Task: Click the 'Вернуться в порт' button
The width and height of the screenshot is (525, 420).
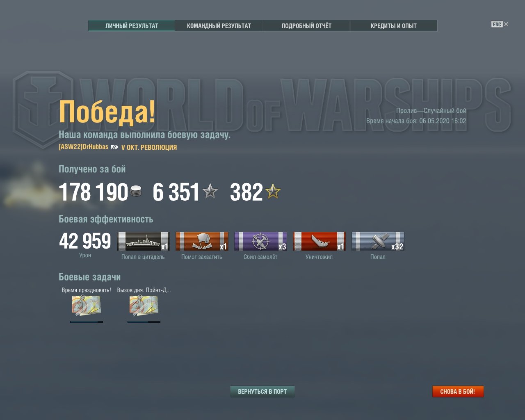Action: pos(262,392)
